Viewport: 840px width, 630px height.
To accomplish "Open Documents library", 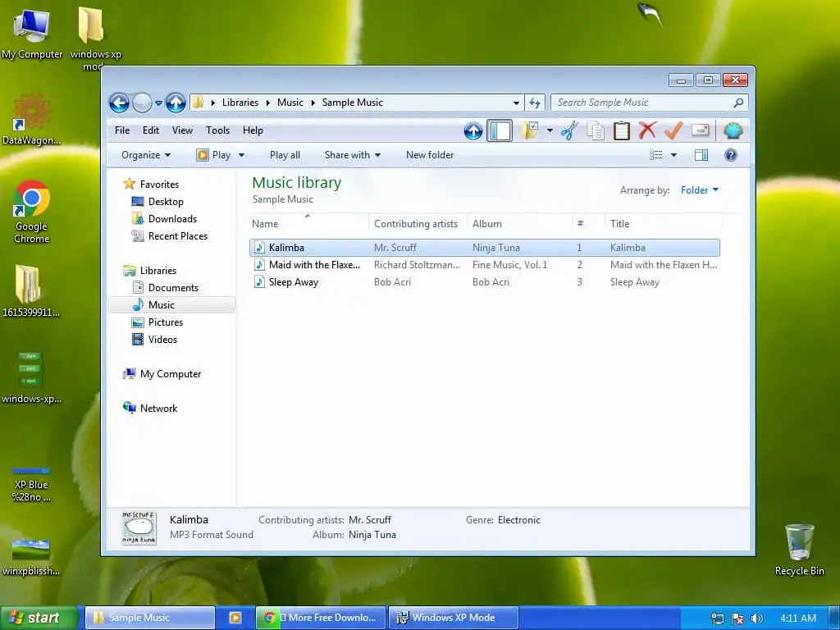I will click(165, 288).
